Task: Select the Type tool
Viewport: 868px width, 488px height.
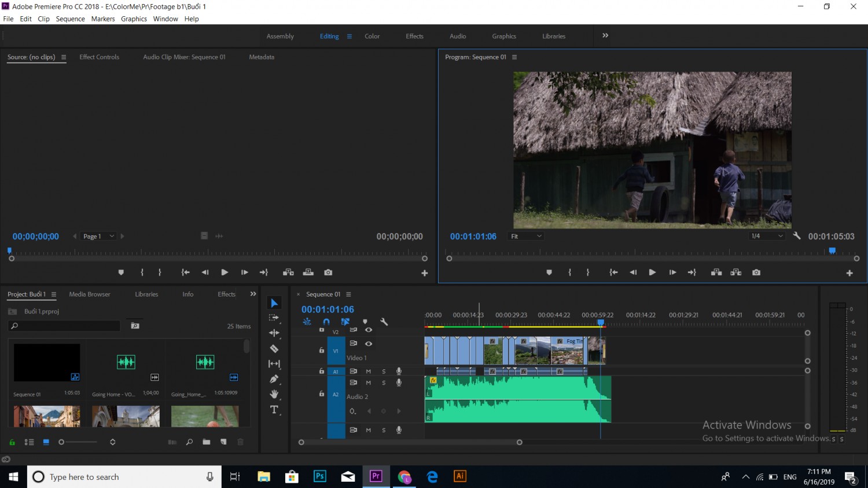Action: click(274, 409)
